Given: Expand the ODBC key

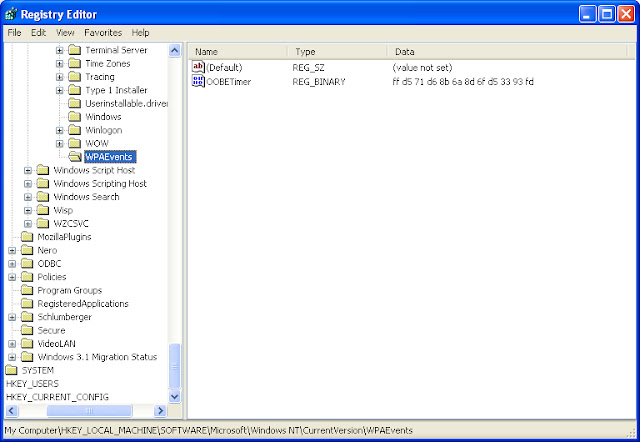Looking at the screenshot, I should click(12, 264).
